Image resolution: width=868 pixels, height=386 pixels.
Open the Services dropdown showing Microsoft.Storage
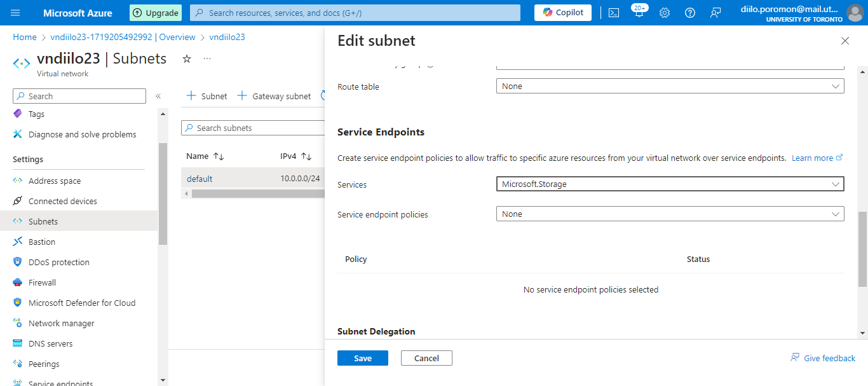[670, 184]
